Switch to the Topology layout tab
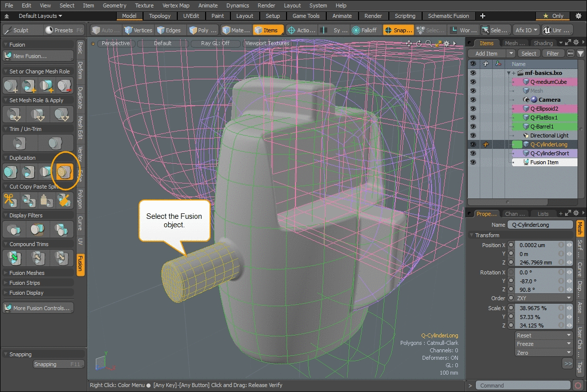This screenshot has width=587, height=392. click(x=159, y=16)
